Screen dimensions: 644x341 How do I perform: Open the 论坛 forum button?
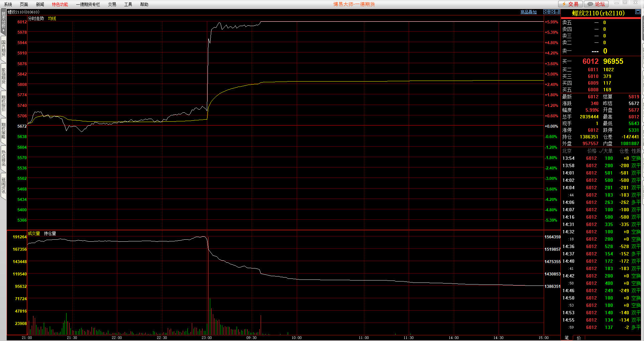coord(597,4)
